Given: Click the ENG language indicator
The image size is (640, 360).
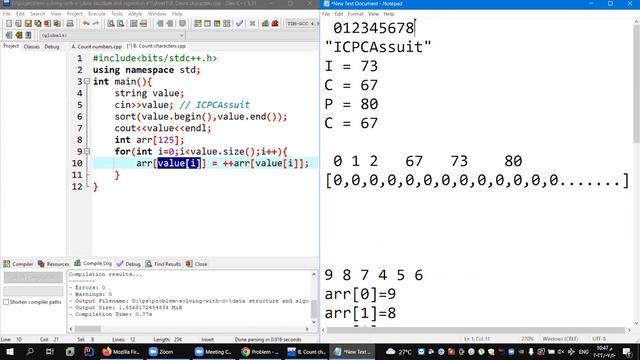Looking at the screenshot, I should click(584, 351).
